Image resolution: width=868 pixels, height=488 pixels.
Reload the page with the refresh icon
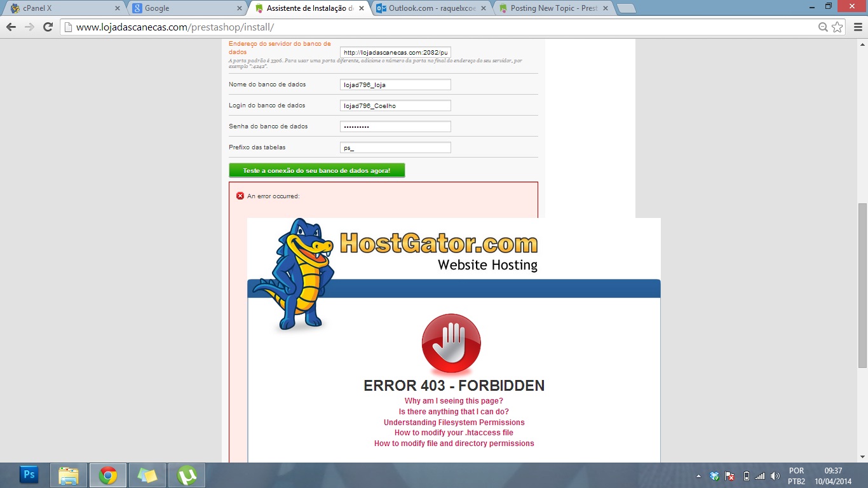[x=48, y=27]
